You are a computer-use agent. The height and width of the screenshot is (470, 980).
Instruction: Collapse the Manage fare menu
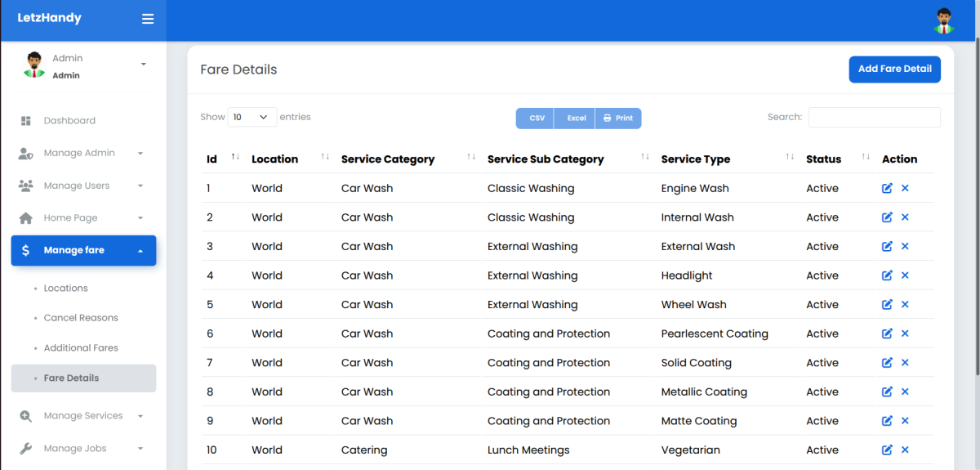pyautogui.click(x=83, y=250)
